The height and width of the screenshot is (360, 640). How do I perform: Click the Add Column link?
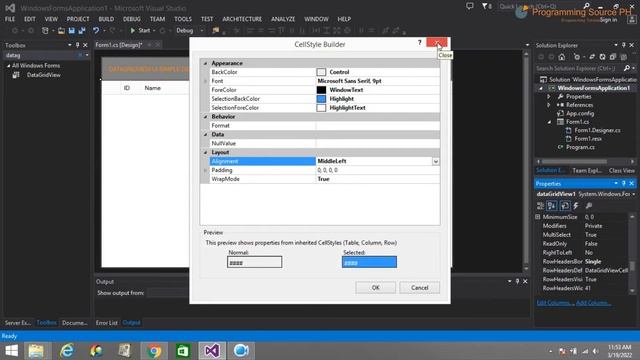[x=594, y=303]
